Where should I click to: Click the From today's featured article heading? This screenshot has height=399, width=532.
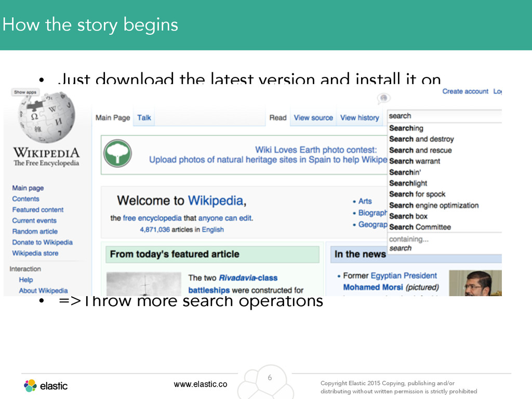pos(175,254)
